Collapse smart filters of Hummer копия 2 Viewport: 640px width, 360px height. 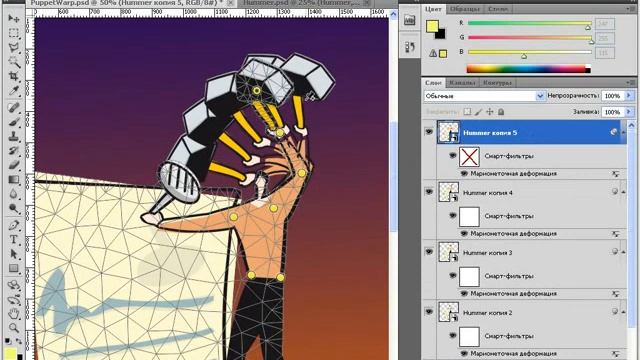click(x=623, y=312)
